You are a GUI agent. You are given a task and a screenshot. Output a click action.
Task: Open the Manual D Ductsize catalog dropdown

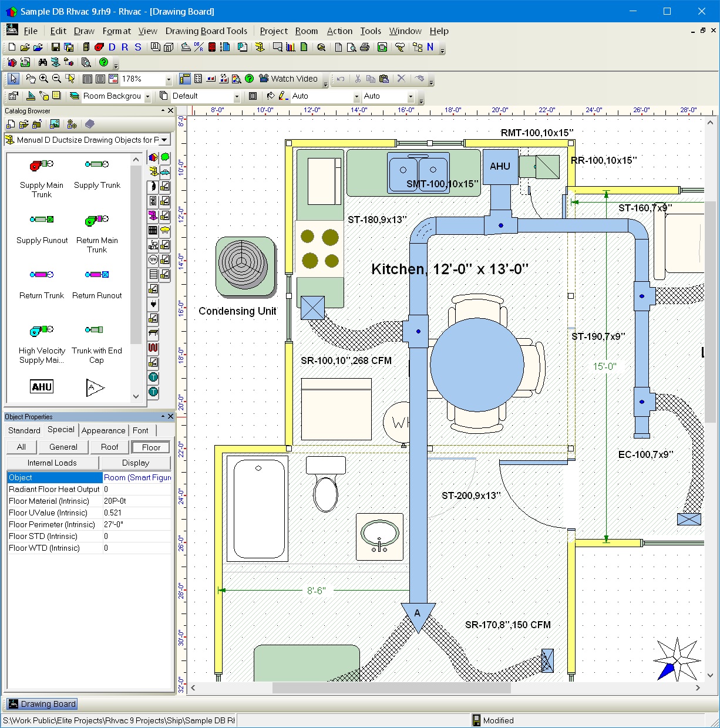164,140
